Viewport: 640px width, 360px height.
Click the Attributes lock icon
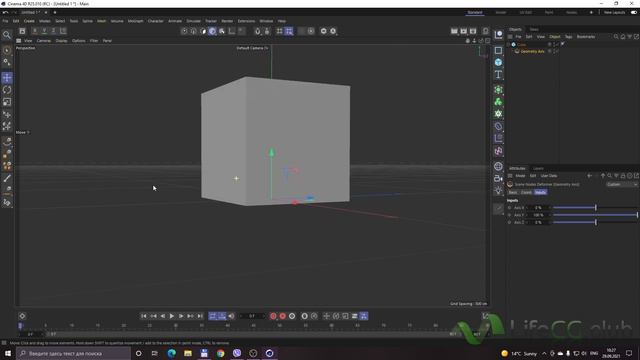click(x=623, y=176)
